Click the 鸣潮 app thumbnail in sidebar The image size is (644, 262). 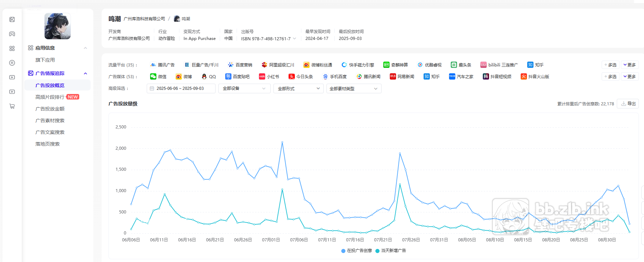tap(58, 26)
